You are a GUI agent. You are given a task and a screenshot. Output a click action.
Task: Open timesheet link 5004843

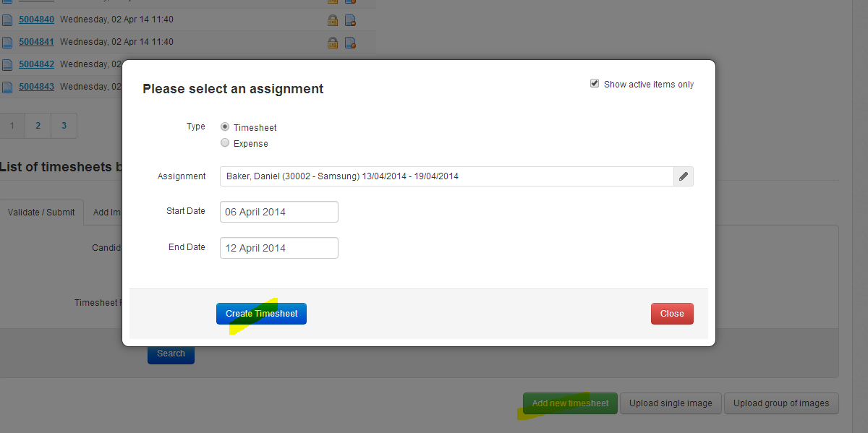(x=36, y=87)
